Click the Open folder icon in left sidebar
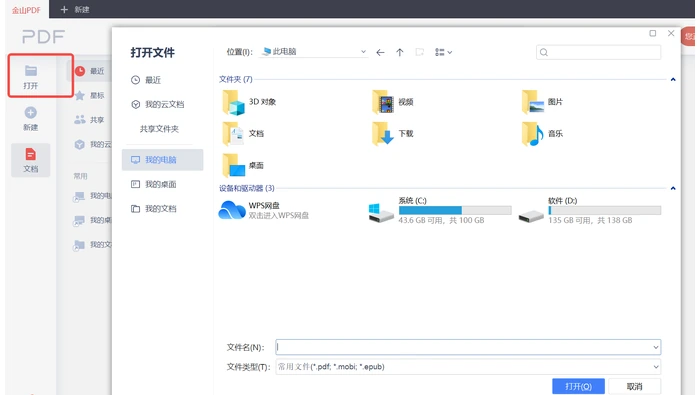700x395 pixels. [31, 71]
